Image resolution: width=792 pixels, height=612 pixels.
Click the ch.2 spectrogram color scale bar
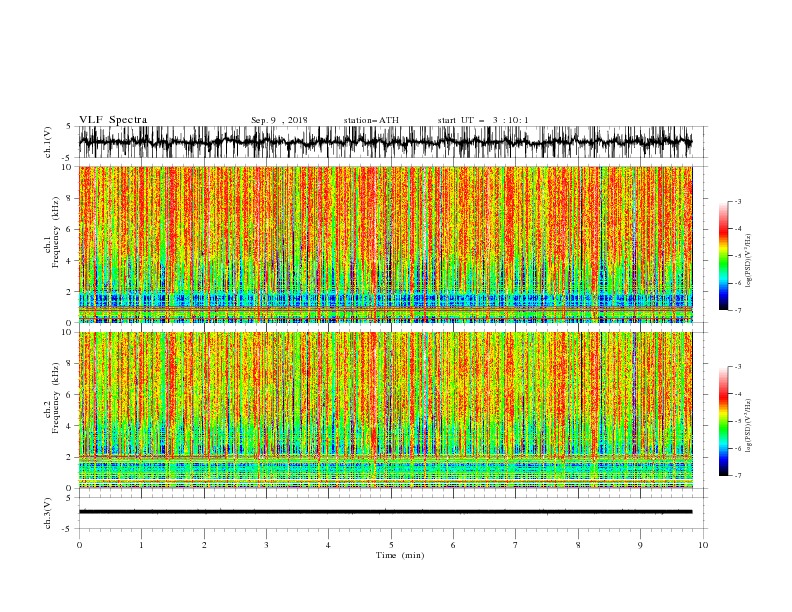tap(723, 421)
